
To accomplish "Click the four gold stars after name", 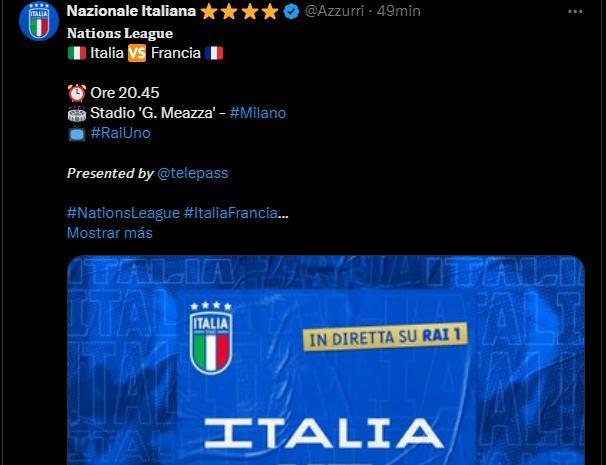I will [239, 12].
